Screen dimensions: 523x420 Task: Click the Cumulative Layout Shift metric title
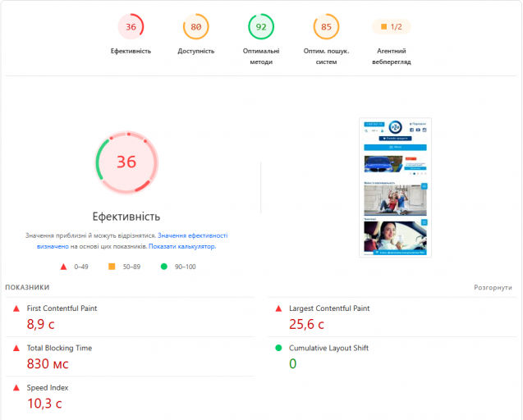328,348
